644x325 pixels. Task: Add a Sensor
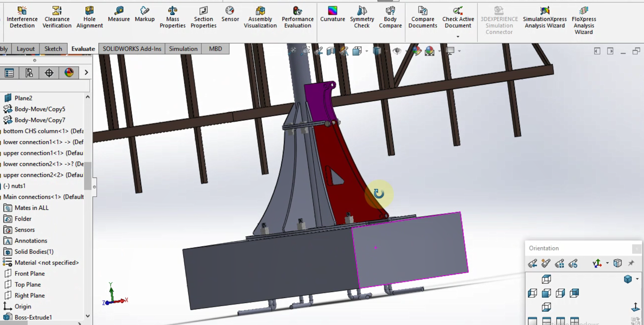click(x=230, y=14)
